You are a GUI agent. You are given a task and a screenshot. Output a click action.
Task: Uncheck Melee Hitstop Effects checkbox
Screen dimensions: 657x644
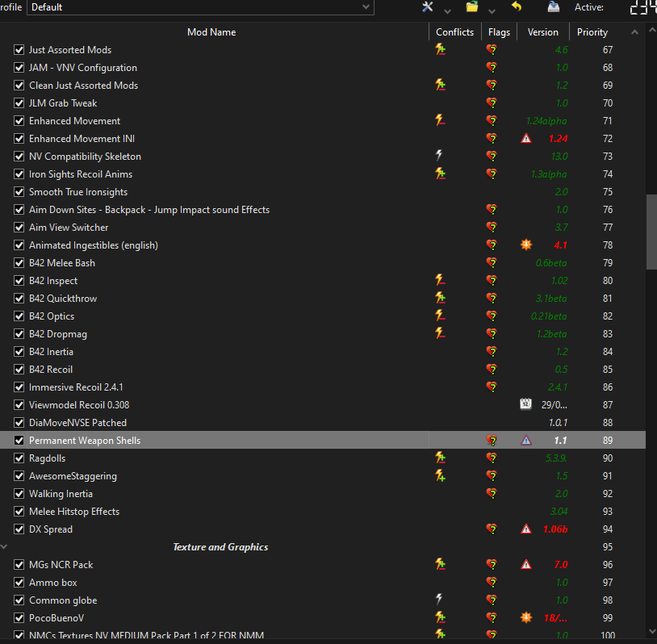[x=19, y=511]
